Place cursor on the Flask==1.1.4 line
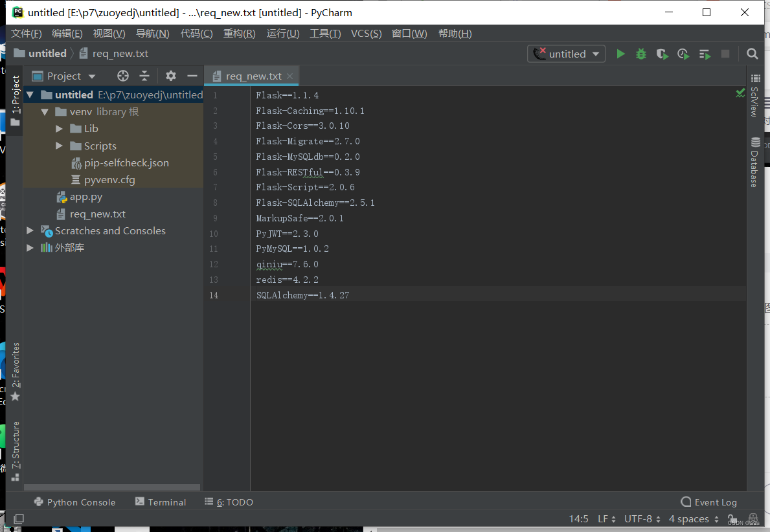The height and width of the screenshot is (532, 770). click(288, 95)
